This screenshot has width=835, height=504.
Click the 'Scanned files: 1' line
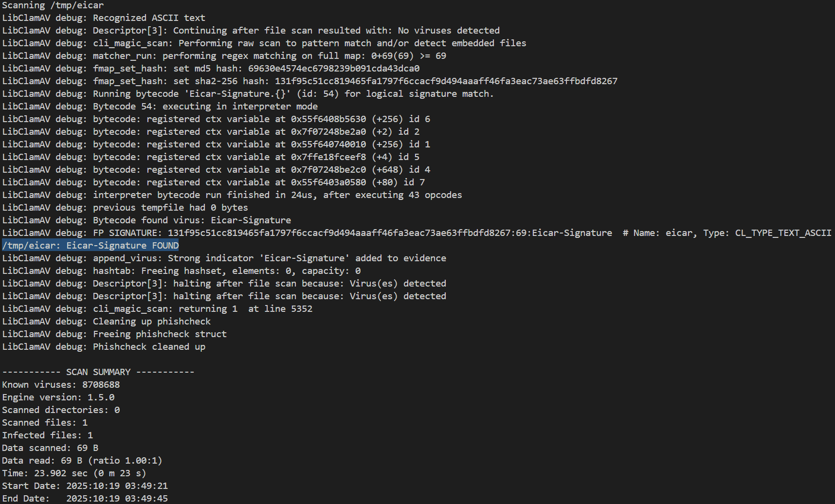click(45, 423)
